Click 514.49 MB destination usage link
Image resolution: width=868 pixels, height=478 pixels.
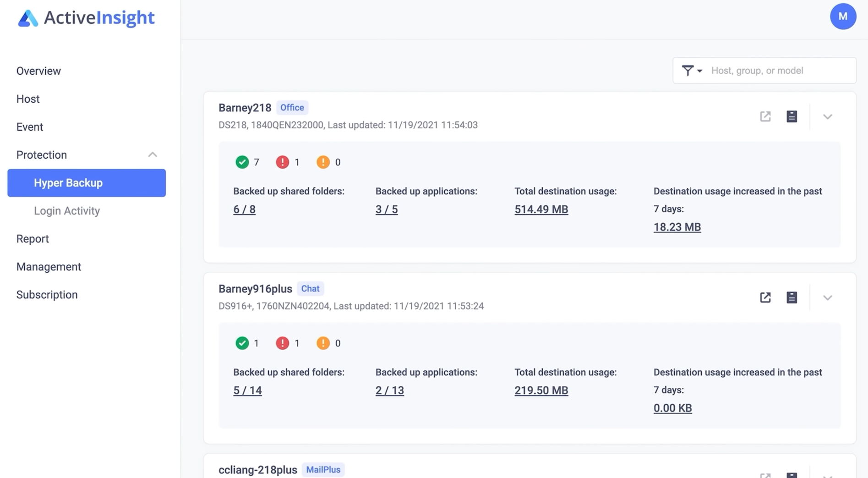coord(541,209)
